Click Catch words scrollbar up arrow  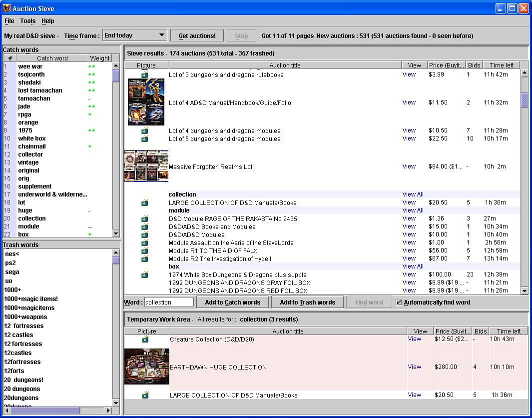pyautogui.click(x=116, y=65)
